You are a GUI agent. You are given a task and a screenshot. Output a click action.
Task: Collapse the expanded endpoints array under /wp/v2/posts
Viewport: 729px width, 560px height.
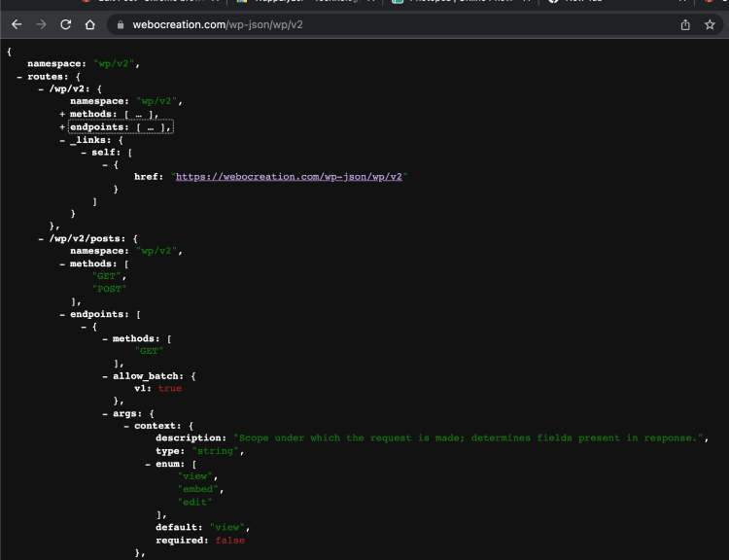[62, 314]
